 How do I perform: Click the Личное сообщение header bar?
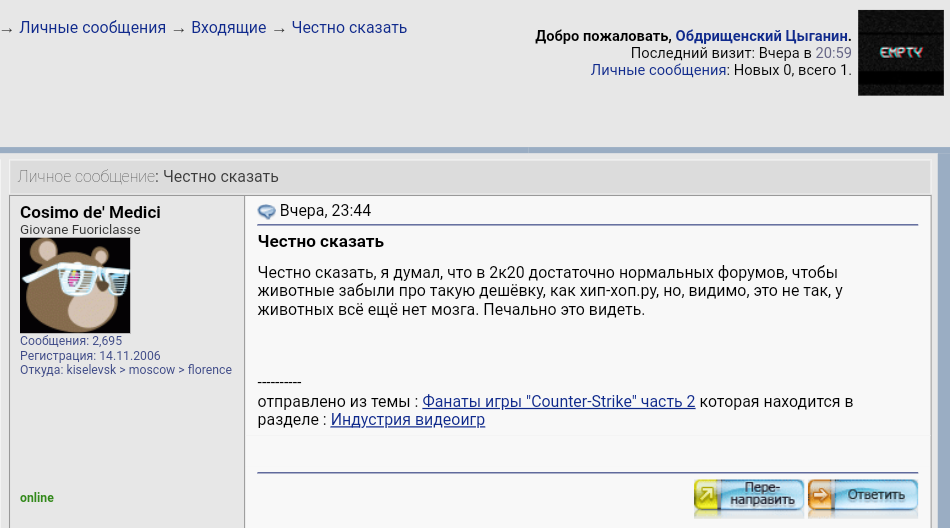pos(148,177)
